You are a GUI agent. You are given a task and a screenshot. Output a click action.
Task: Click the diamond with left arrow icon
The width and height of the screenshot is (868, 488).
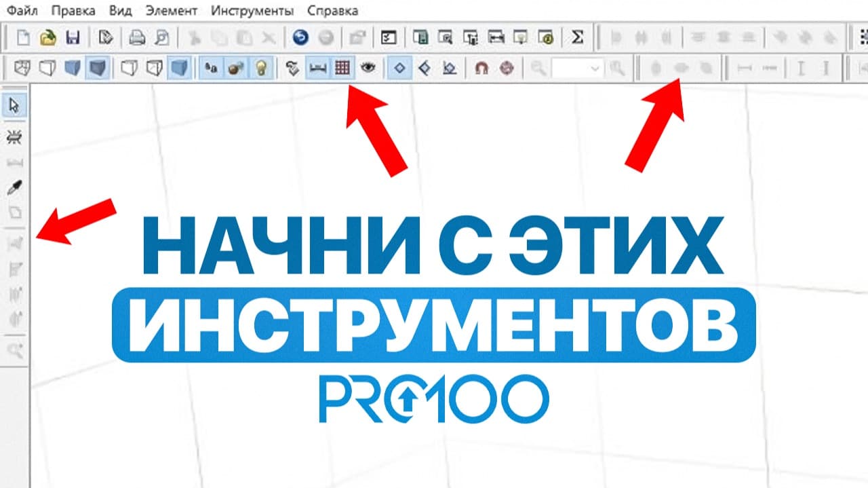click(x=425, y=68)
